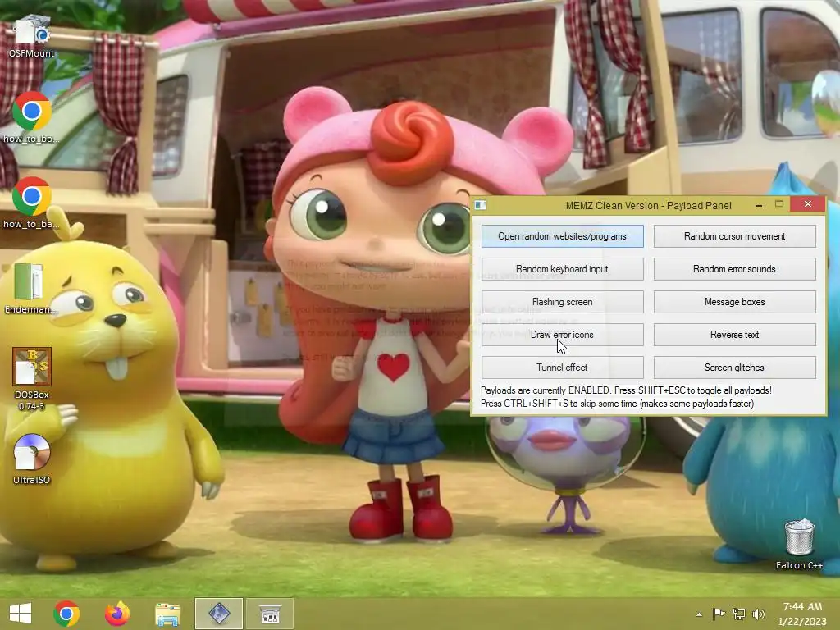
Task: Switch to the last taskbar app button
Action: [x=269, y=614]
